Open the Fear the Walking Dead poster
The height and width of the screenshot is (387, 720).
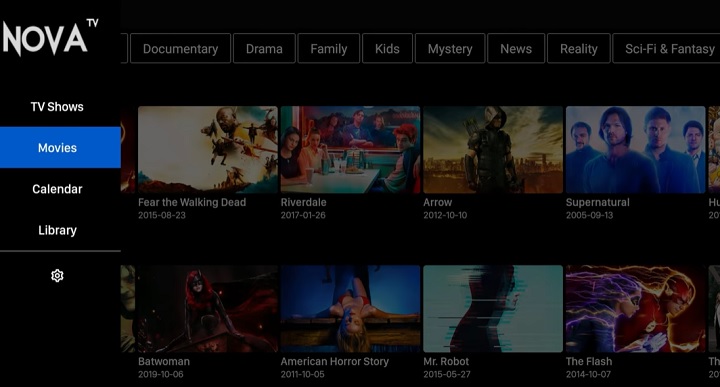(x=208, y=150)
